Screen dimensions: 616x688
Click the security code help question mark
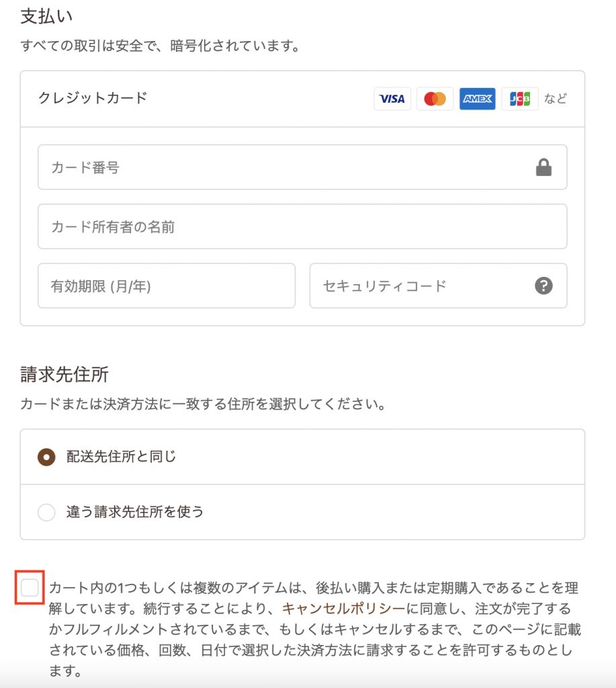pos(543,286)
